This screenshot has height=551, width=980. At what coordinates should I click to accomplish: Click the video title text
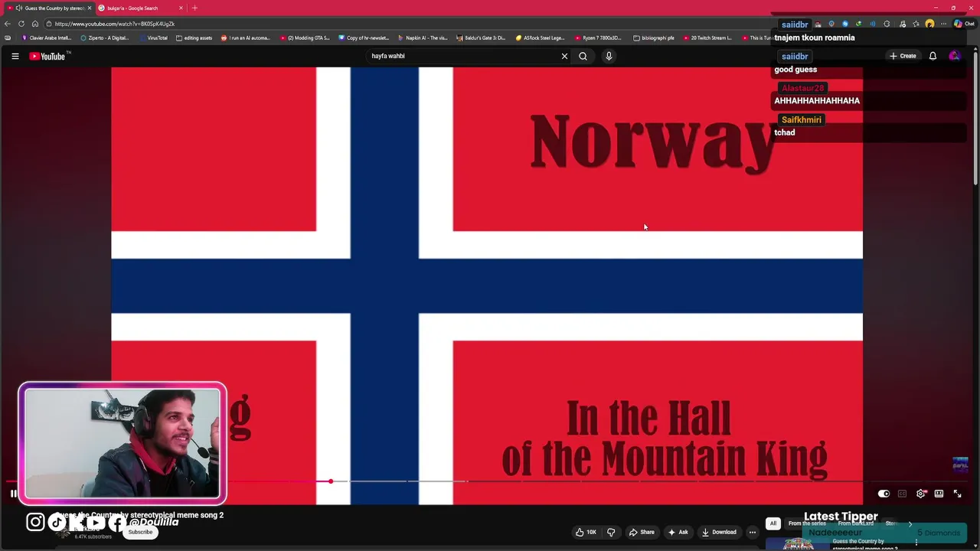[x=139, y=515]
